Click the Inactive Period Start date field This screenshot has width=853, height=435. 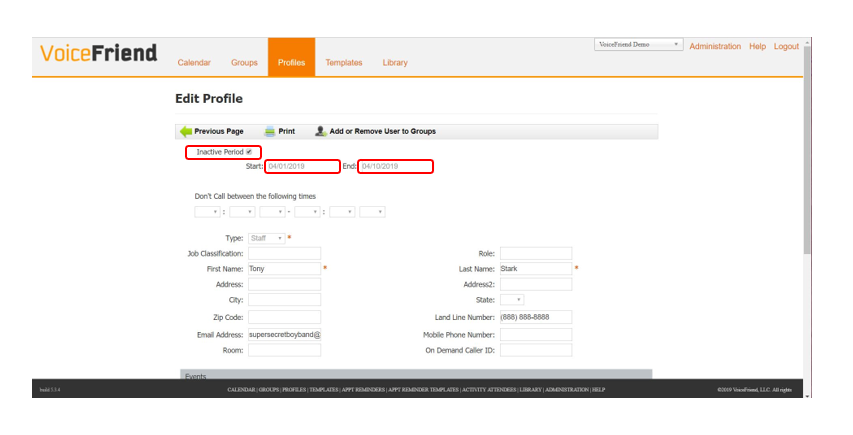tap(302, 166)
